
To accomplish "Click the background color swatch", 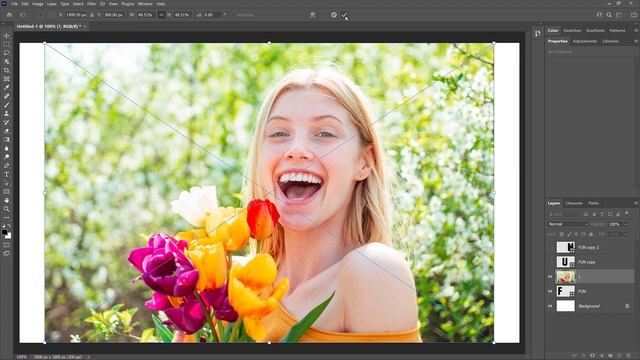I will (9, 236).
